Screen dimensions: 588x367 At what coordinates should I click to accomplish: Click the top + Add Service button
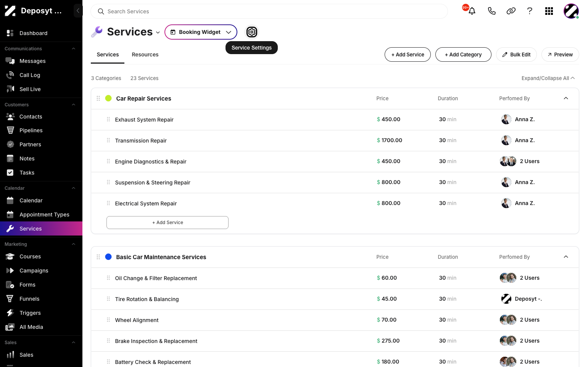[x=408, y=54]
